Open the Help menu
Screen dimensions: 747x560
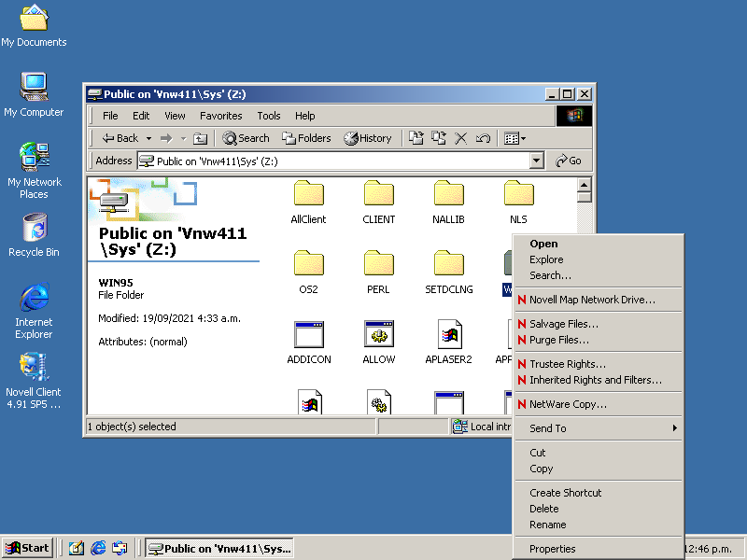click(305, 116)
